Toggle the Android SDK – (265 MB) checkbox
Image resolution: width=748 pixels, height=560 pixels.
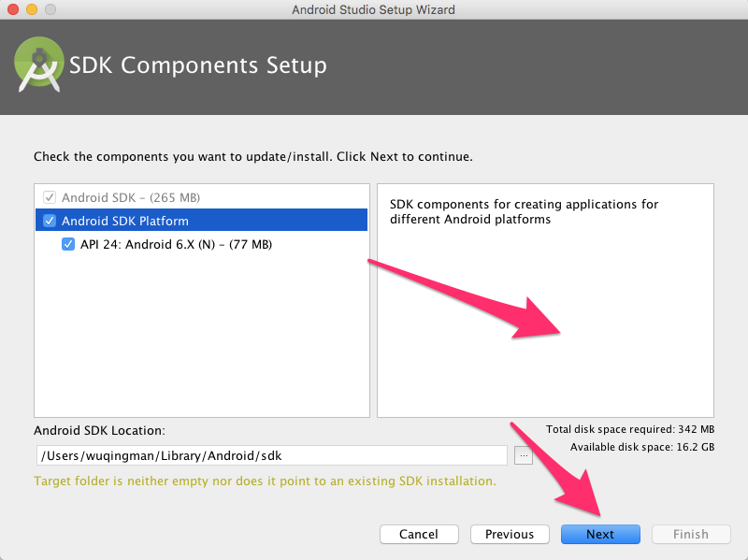coord(48,197)
